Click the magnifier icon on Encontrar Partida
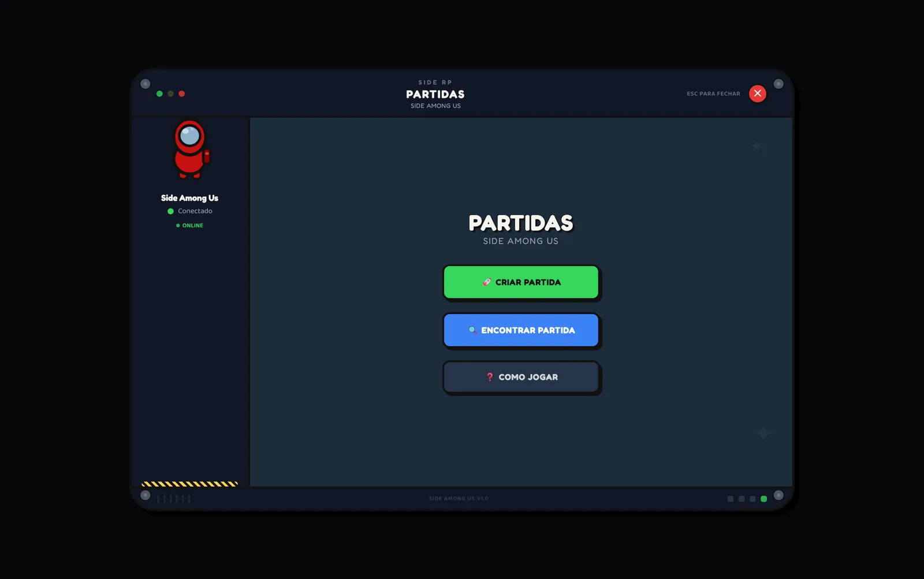 pos(472,330)
